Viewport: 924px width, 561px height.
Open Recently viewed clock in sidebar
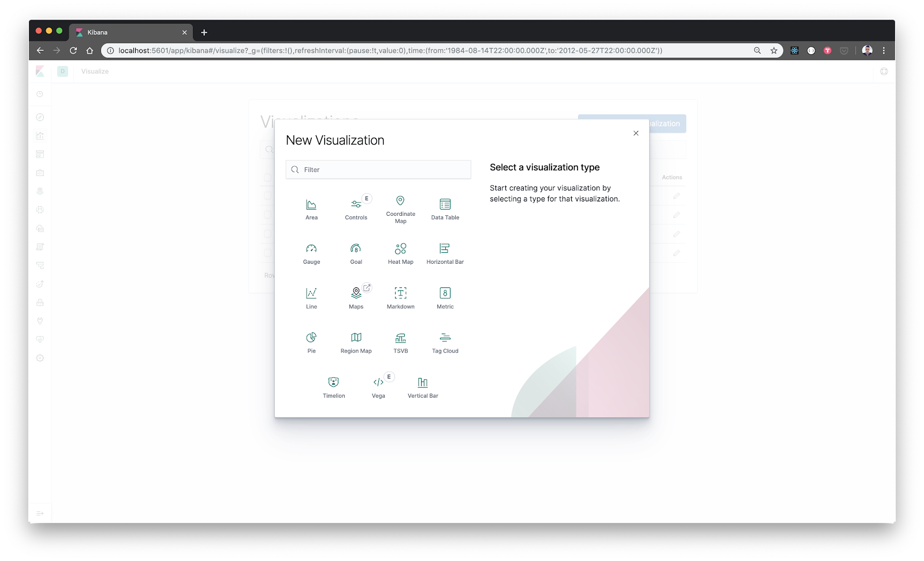click(40, 94)
